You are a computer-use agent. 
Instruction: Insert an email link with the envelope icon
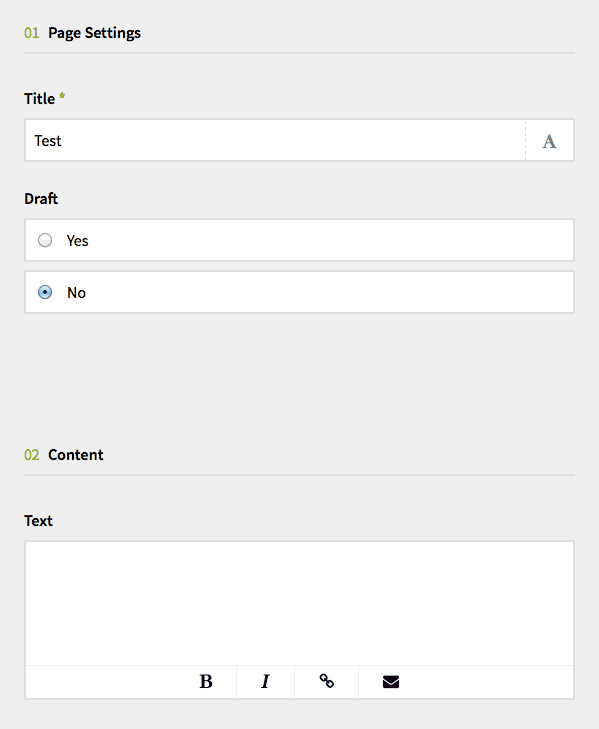coord(391,682)
